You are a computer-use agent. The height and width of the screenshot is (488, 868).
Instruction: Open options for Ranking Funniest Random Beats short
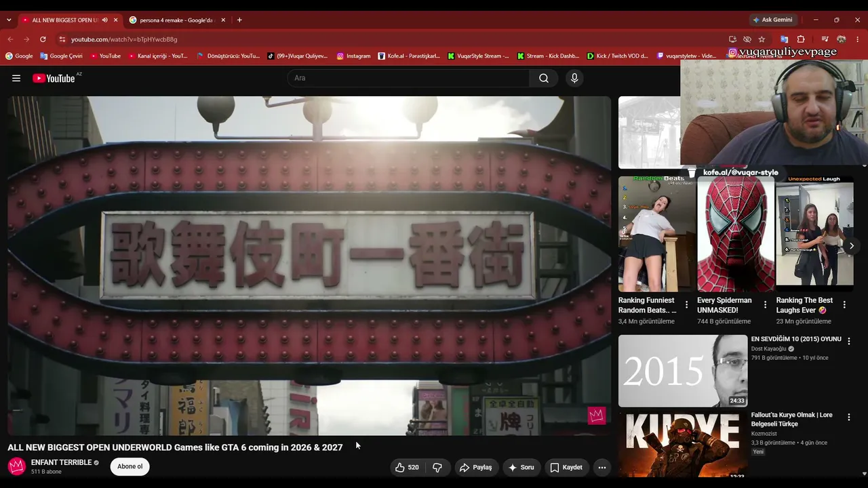point(686,305)
